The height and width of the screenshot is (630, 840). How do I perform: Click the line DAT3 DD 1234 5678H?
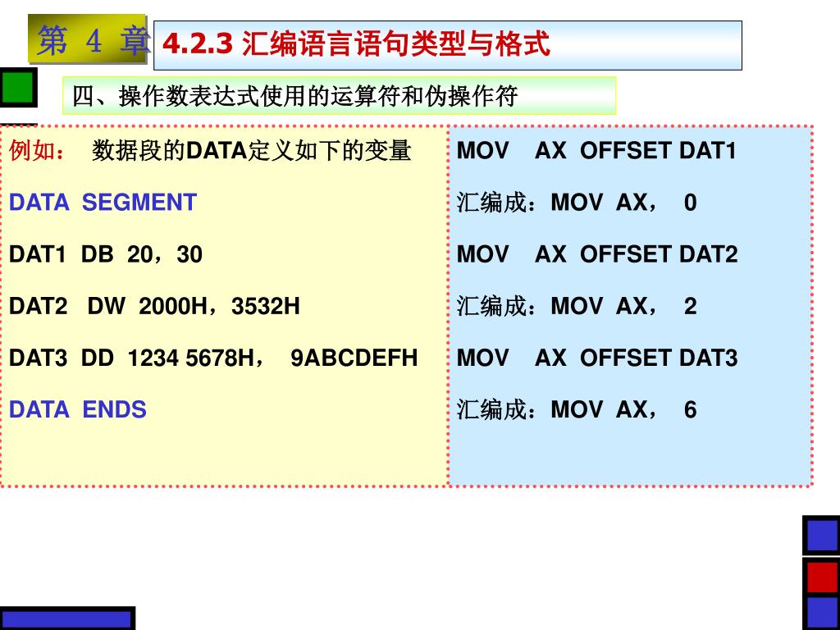coord(136,358)
